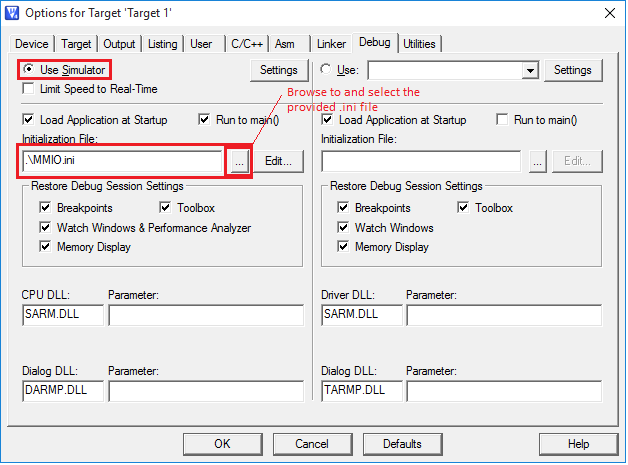The width and height of the screenshot is (628, 465).
Task: Click the CPU DLL SARM.DLL field
Action: 62,315
